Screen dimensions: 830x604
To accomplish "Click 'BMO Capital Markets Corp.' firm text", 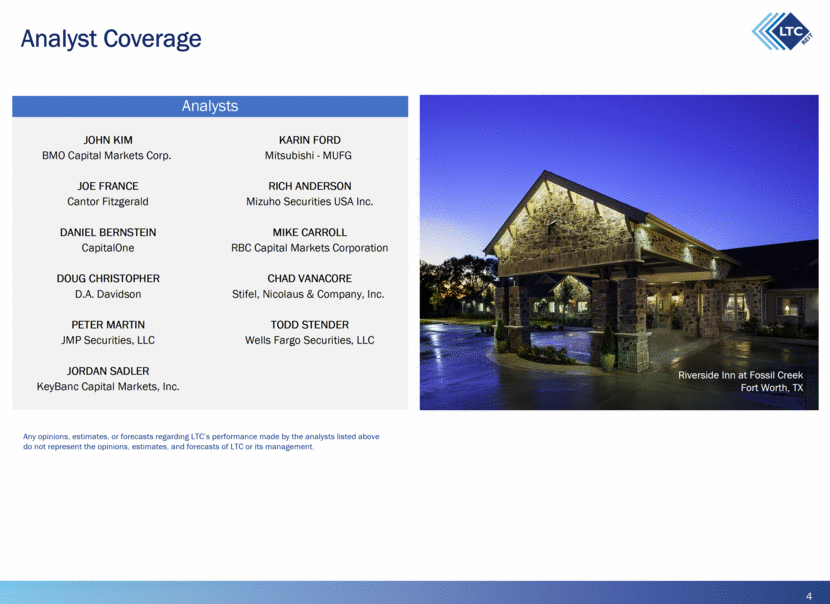I will [107, 156].
